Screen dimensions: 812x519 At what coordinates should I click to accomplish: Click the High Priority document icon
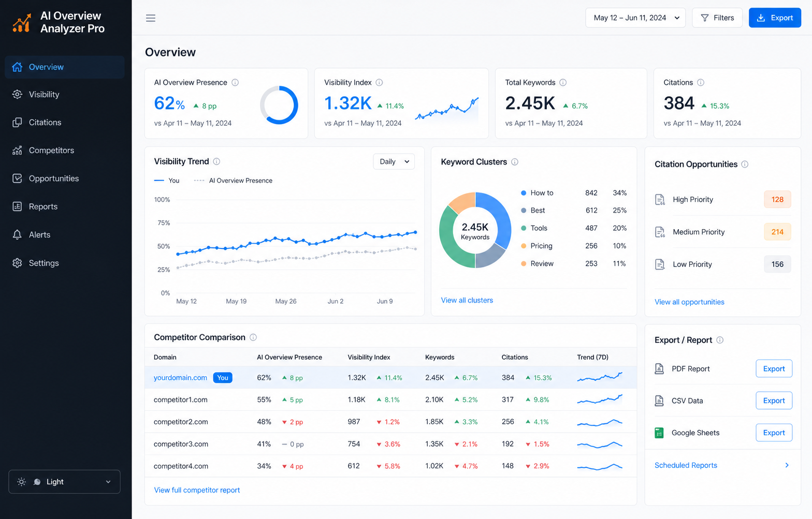pyautogui.click(x=660, y=200)
